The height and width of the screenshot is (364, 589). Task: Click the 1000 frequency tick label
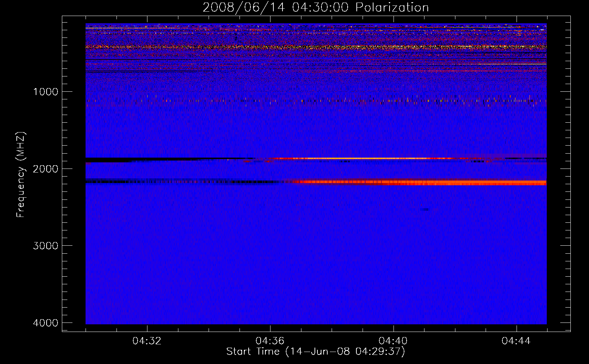(x=46, y=92)
